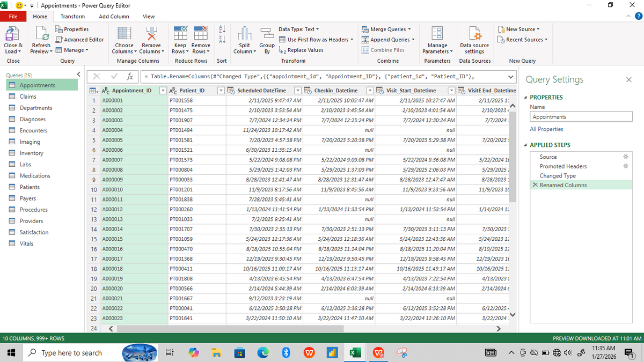This screenshot has height=362, width=644.
Task: Expand the Use First Row as Headers dropdown
Action: click(x=352, y=40)
